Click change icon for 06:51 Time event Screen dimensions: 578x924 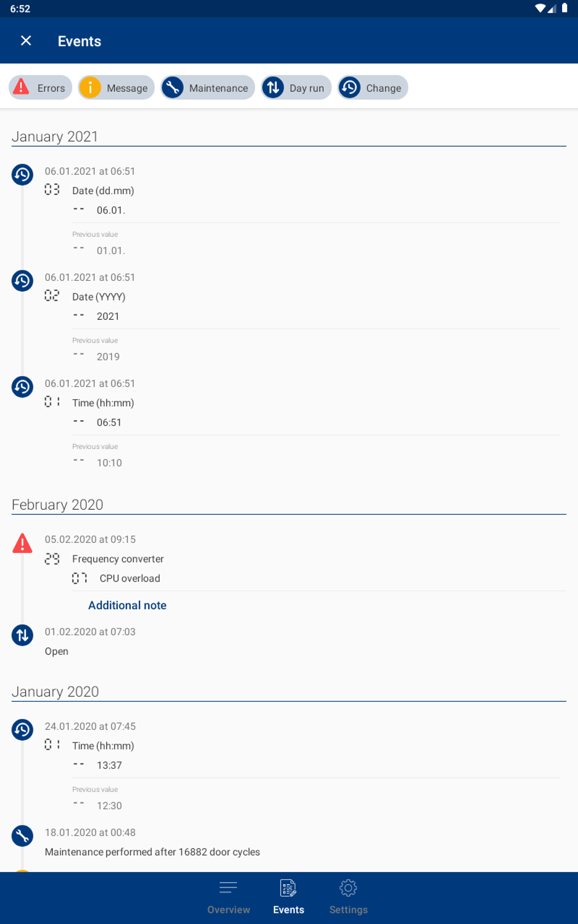[23, 387]
